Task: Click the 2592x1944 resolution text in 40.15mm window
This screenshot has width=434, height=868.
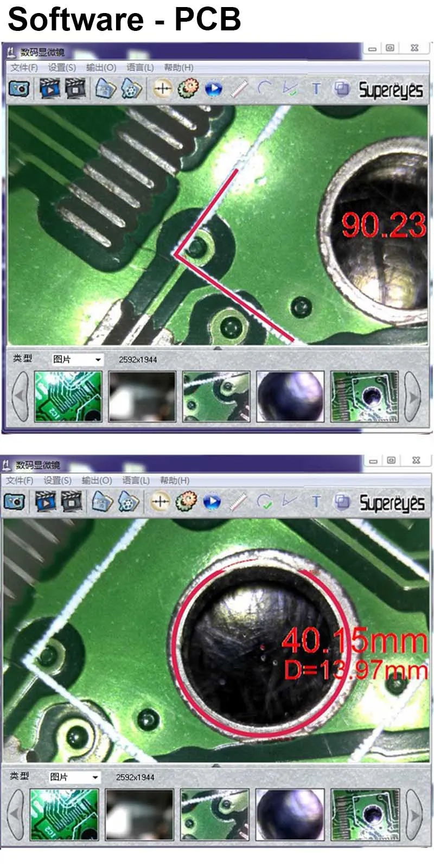Action: (135, 777)
